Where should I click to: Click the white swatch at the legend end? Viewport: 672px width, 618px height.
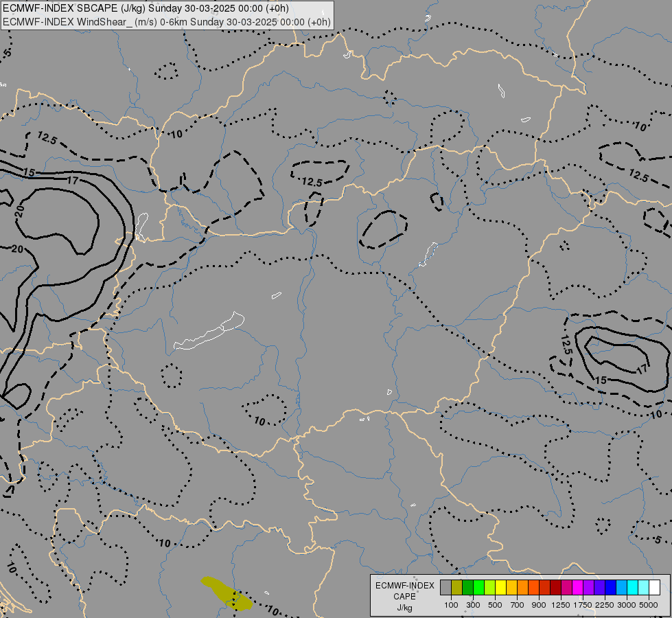pos(654,587)
